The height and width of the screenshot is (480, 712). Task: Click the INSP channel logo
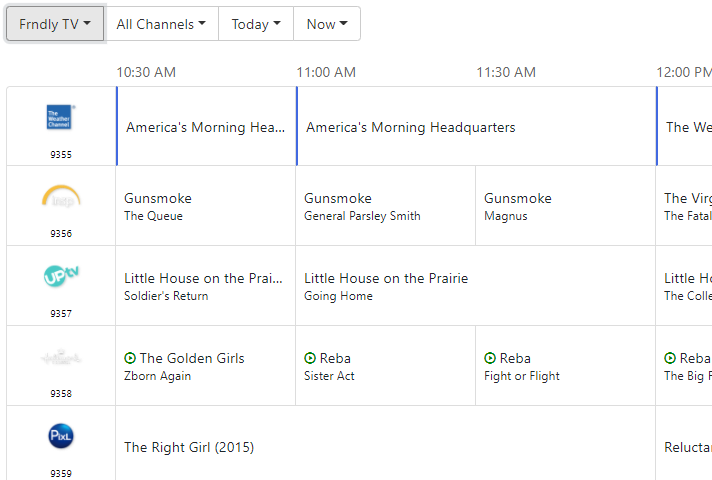pos(61,197)
